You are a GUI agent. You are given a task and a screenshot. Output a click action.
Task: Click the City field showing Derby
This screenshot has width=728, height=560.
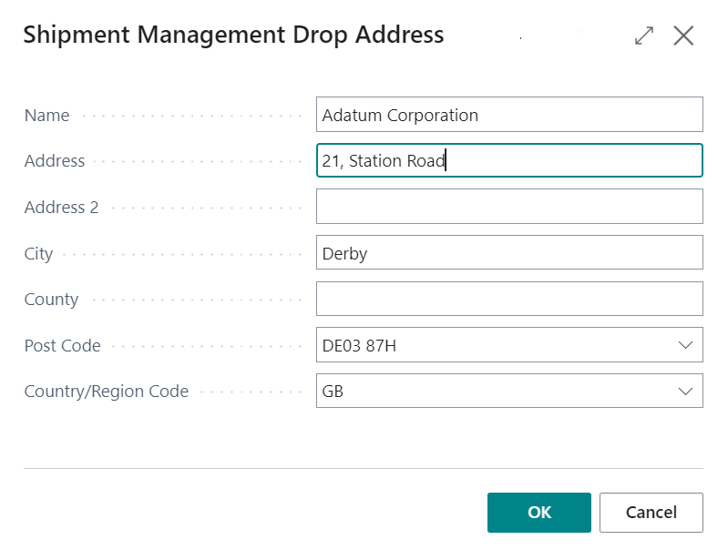pyautogui.click(x=509, y=252)
